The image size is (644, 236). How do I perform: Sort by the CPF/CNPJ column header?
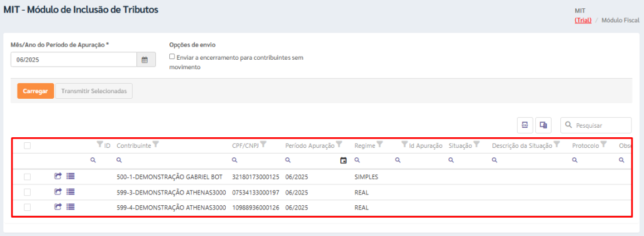tap(246, 145)
